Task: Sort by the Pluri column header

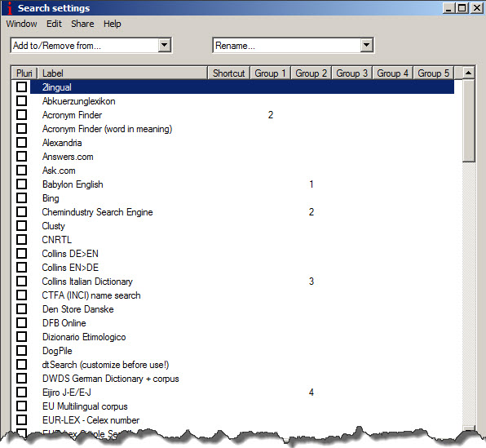Action: click(x=24, y=73)
